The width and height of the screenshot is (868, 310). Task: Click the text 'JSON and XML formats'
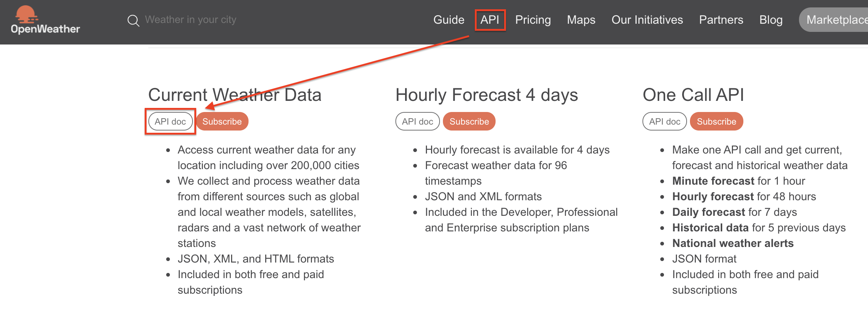(x=483, y=197)
